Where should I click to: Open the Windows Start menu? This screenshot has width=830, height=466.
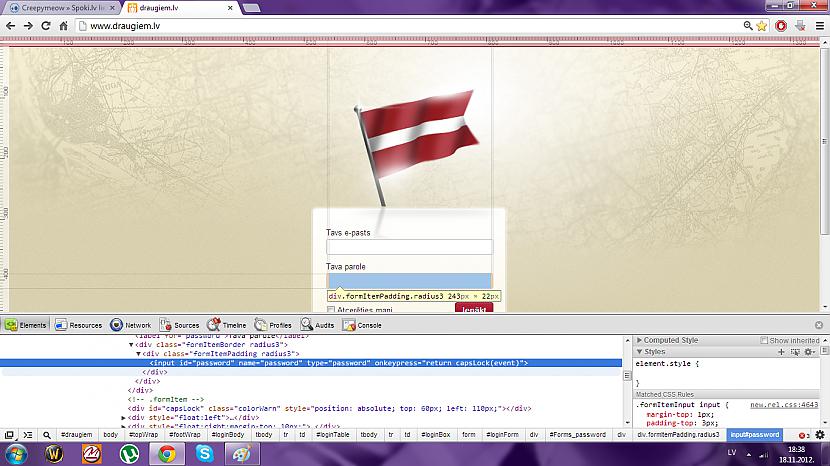[16, 454]
